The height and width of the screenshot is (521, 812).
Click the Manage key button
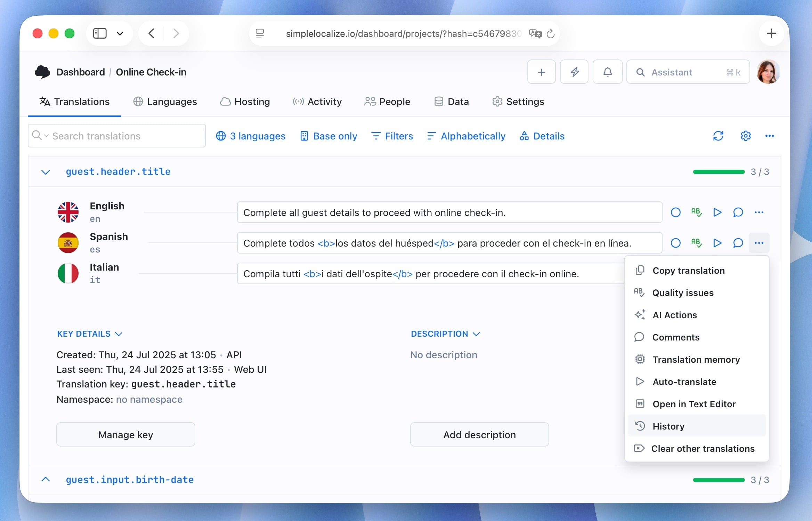(x=125, y=435)
